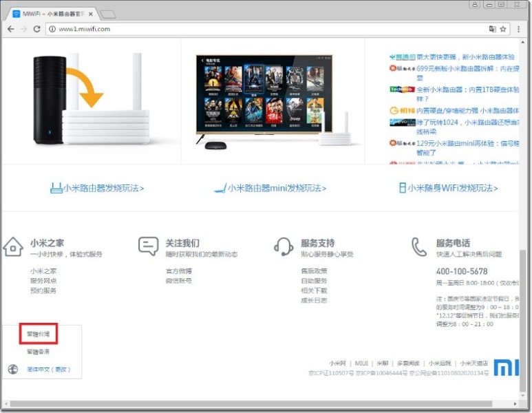Click the globe icon beside 简体中文
Image resolution: width=532 pixels, height=413 pixels.
tap(12, 370)
